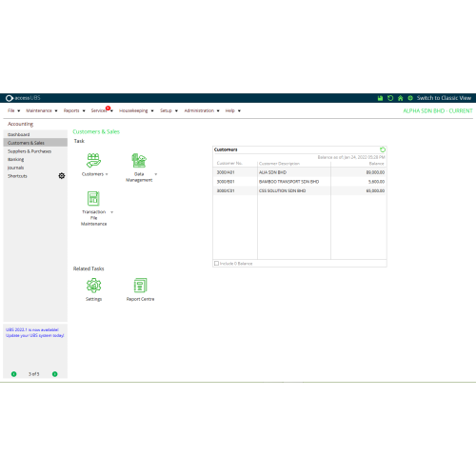Click the '3 of 5' notice page indicator

[34, 374]
